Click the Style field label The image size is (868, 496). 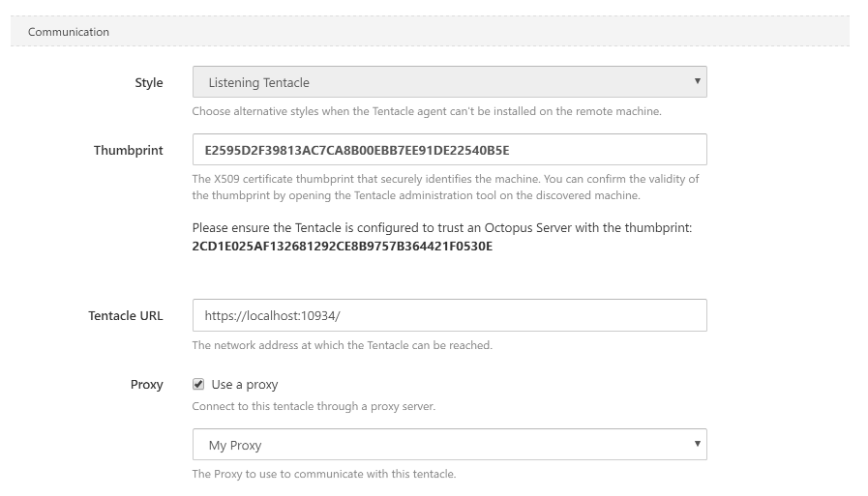tap(148, 83)
